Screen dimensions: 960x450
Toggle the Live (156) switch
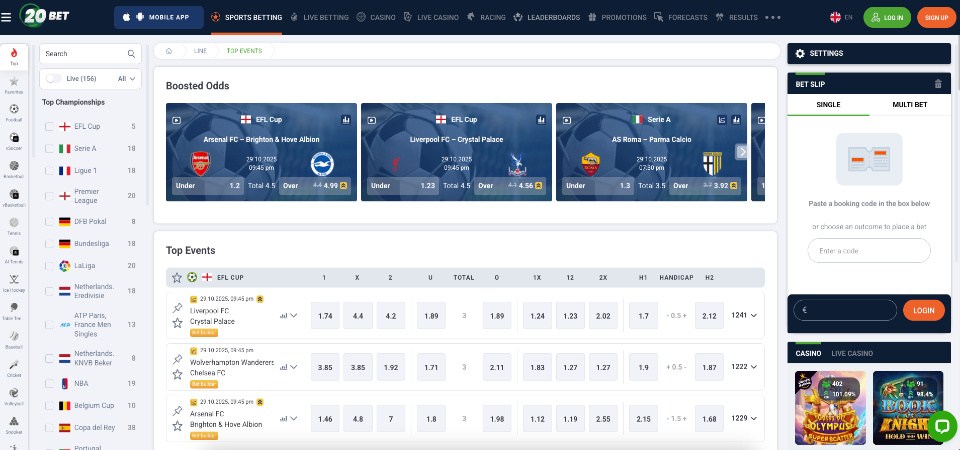tap(53, 78)
